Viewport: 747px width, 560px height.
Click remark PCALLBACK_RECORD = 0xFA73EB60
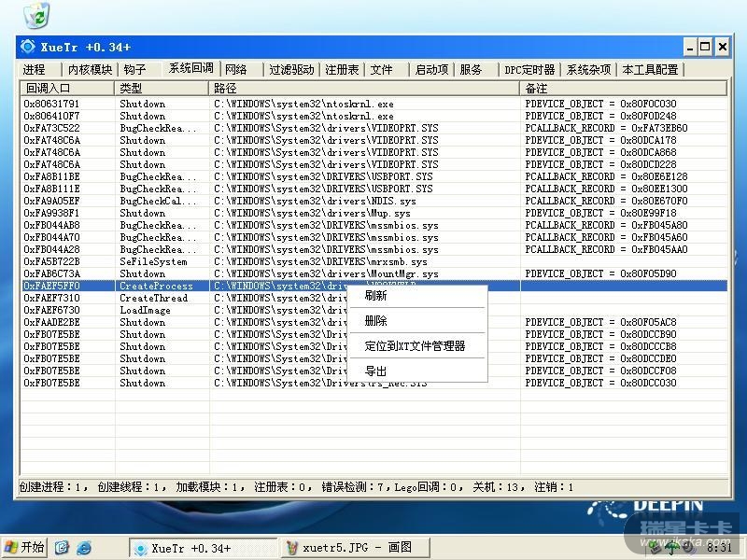(x=606, y=128)
